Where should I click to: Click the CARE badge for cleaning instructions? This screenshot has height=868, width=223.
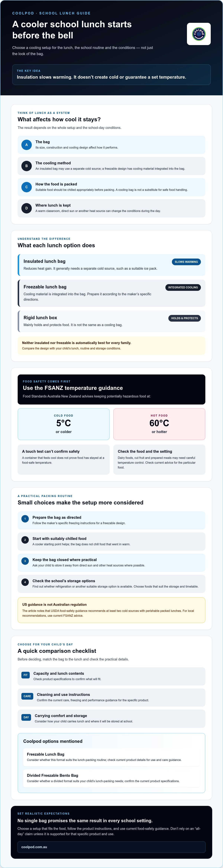(x=27, y=696)
